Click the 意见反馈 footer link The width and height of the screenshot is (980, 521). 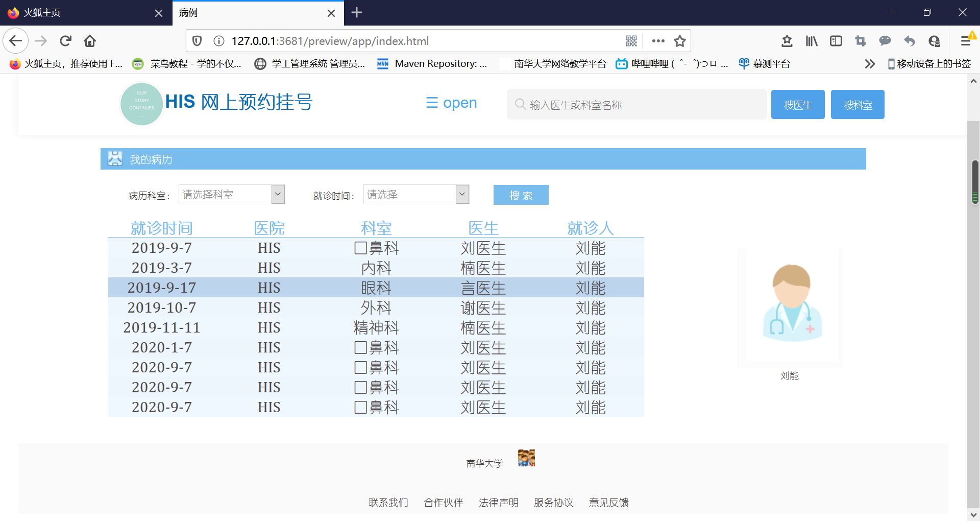point(608,503)
